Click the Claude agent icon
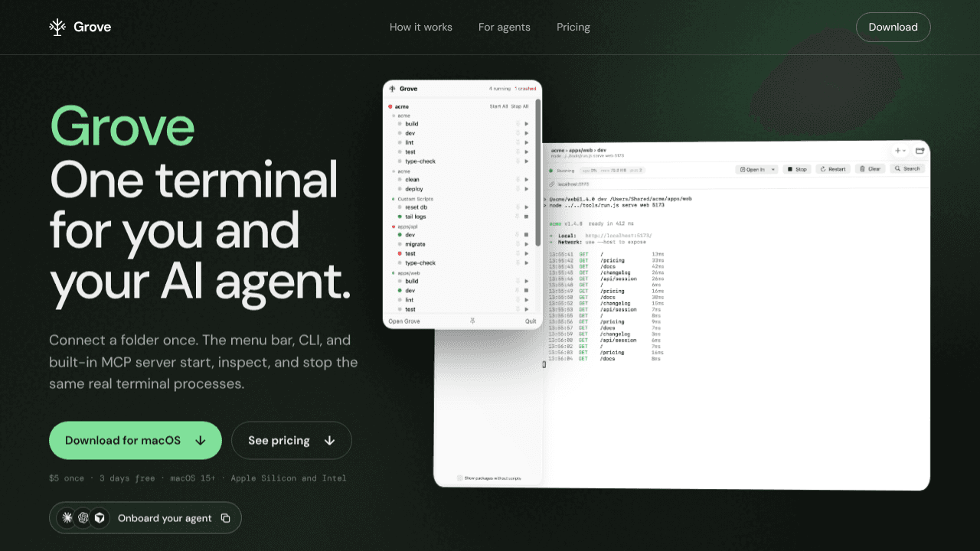 click(67, 518)
